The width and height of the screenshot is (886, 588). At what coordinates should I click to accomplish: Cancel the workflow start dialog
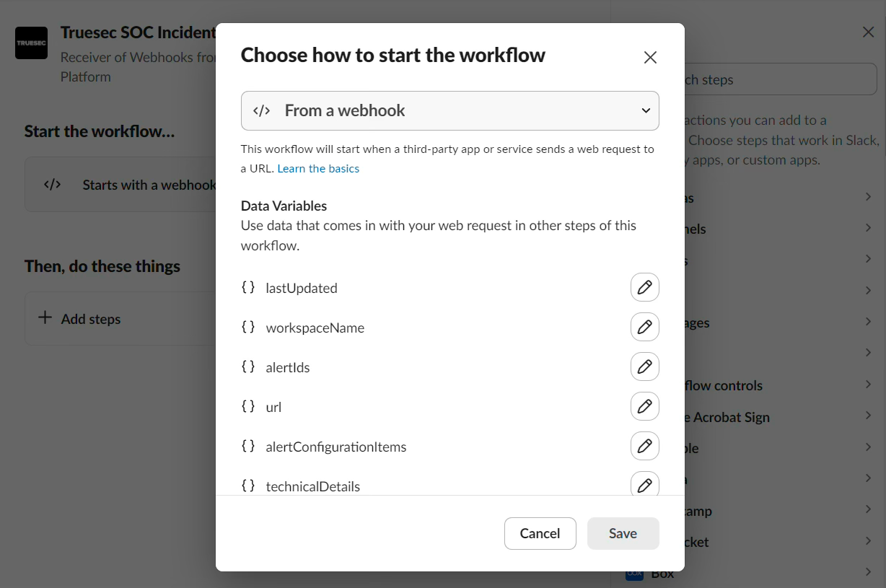[540, 534]
